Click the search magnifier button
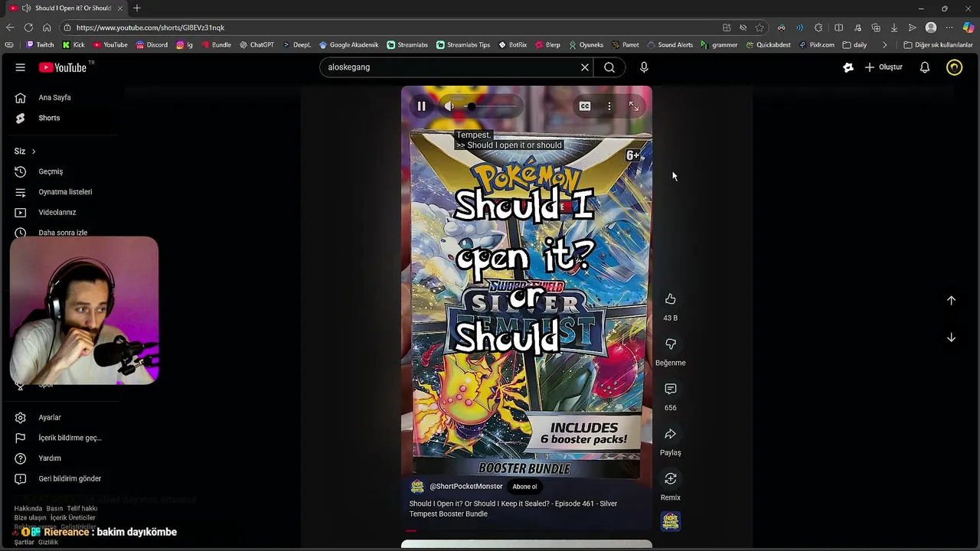Viewport: 980px width, 551px height. pyautogui.click(x=609, y=67)
